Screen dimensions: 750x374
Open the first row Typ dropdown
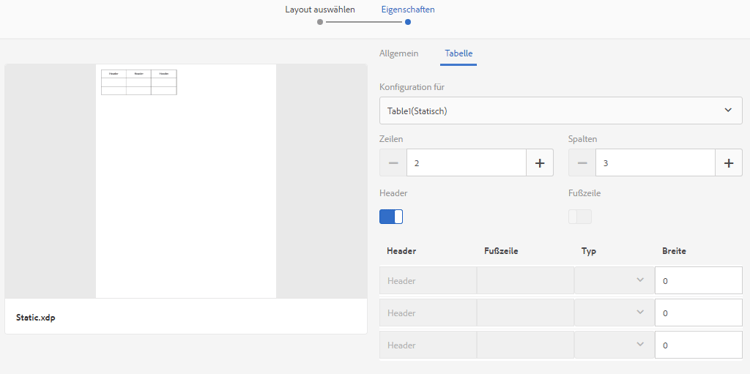[x=614, y=281]
